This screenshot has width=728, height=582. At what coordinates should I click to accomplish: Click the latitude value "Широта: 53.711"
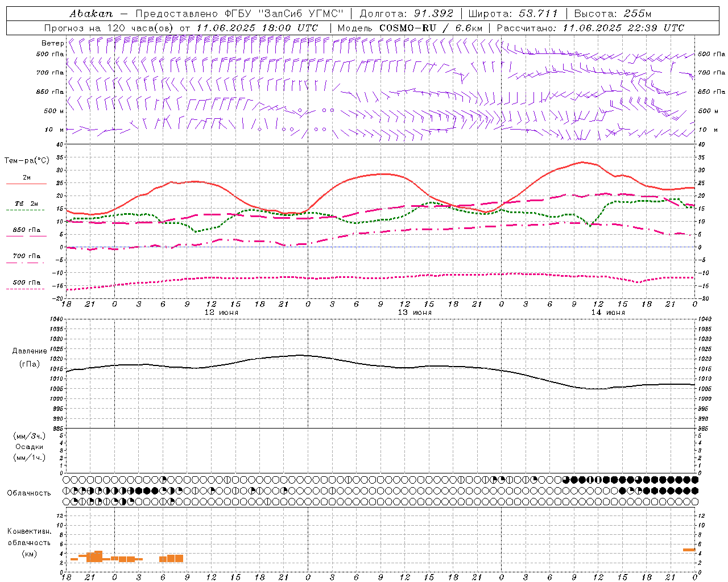pyautogui.click(x=513, y=14)
